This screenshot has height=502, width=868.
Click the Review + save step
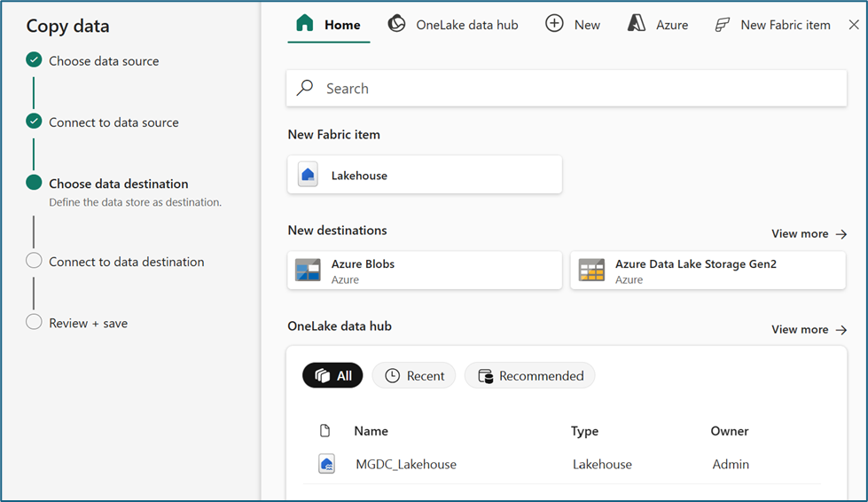tap(88, 323)
